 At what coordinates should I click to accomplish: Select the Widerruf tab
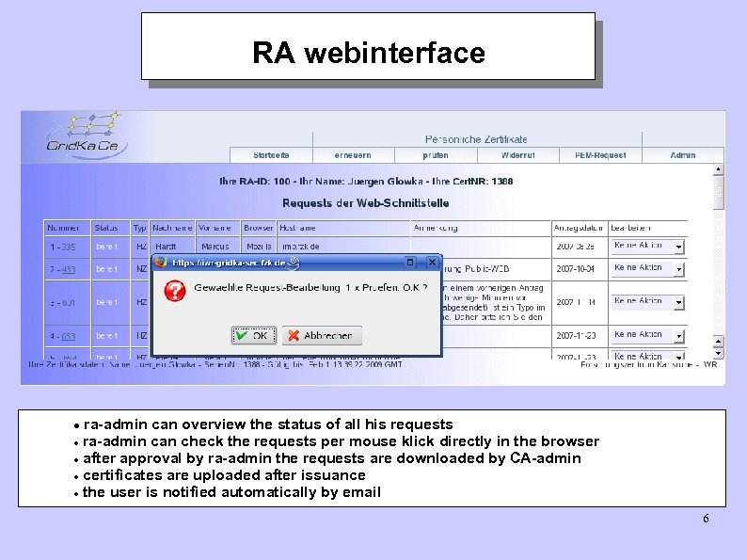pyautogui.click(x=517, y=155)
